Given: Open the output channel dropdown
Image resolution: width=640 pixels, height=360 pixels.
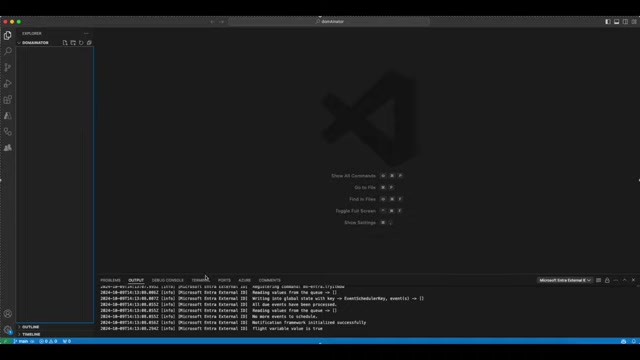Looking at the screenshot, I should click(565, 280).
